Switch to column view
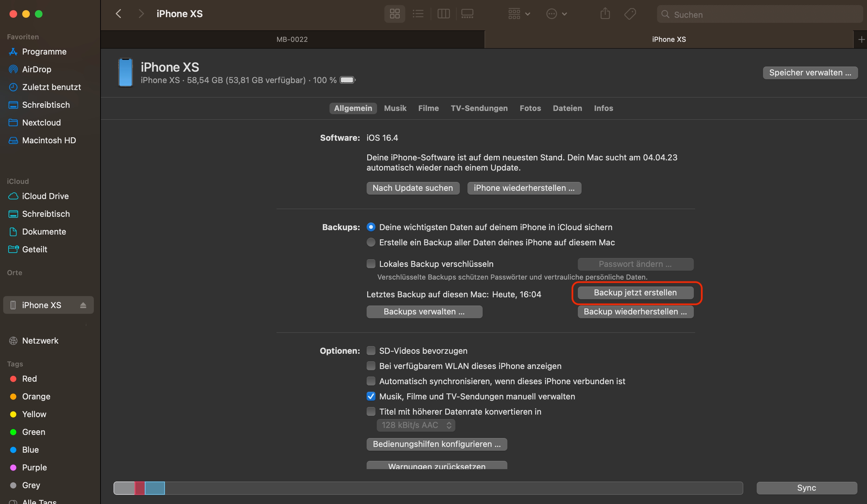Screen dimensions: 867x504 (x=443, y=14)
